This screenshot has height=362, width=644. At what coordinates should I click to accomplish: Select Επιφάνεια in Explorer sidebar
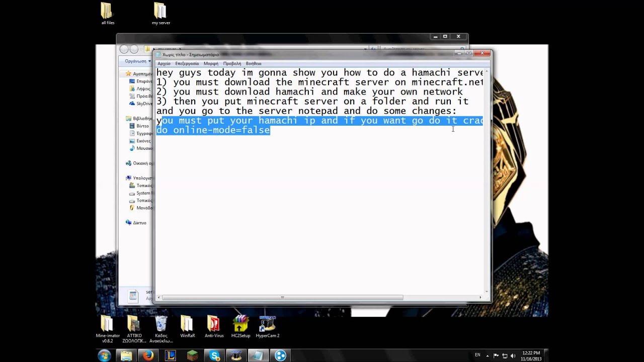click(141, 81)
